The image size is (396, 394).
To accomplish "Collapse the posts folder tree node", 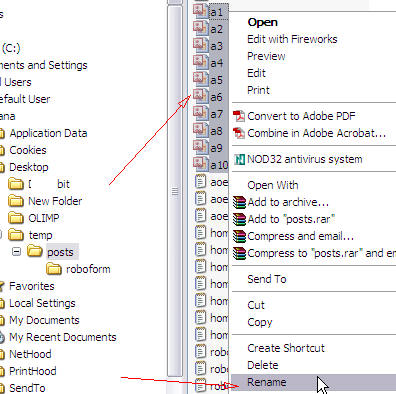I will 16,251.
